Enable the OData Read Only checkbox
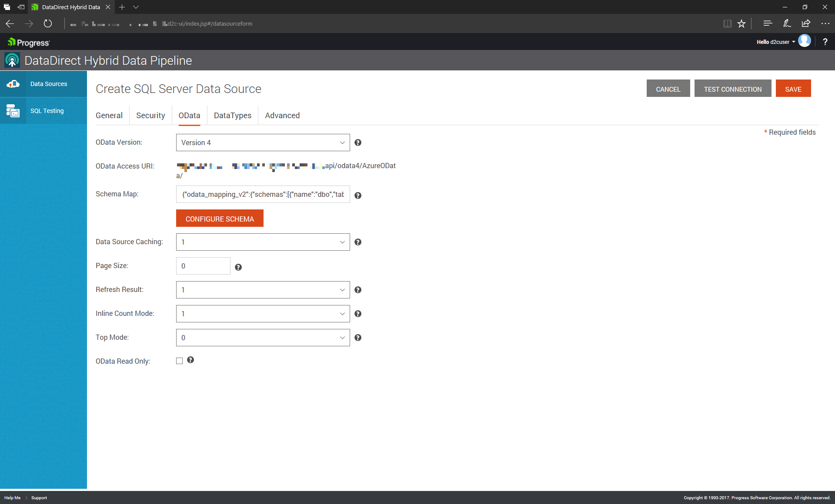The image size is (835, 504). coord(179,361)
